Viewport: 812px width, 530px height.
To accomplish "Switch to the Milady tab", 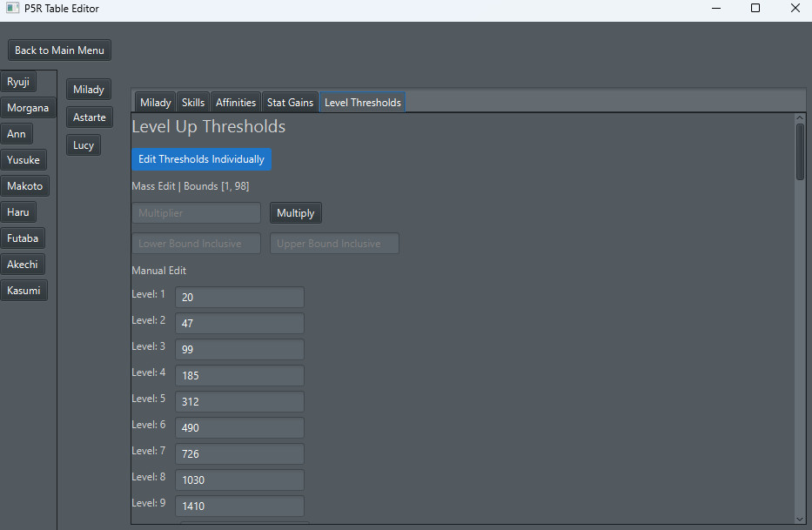I will point(156,103).
